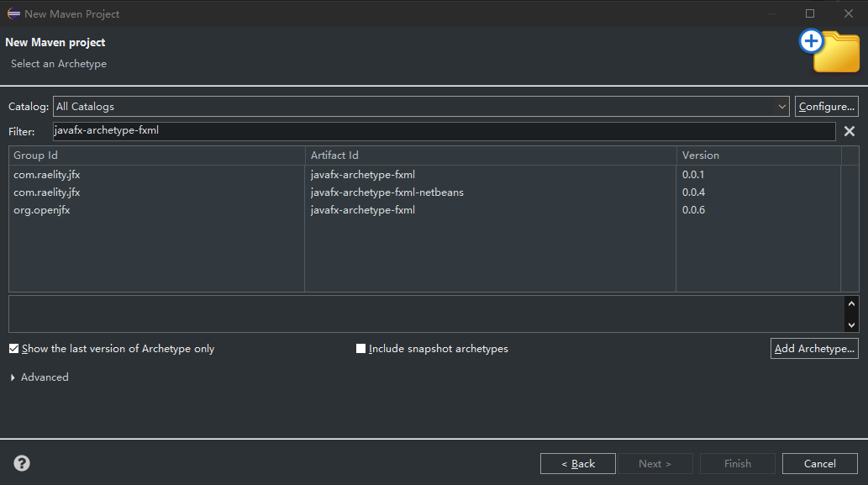Image resolution: width=868 pixels, height=485 pixels.
Task: Click the help question mark icon
Action: point(21,462)
